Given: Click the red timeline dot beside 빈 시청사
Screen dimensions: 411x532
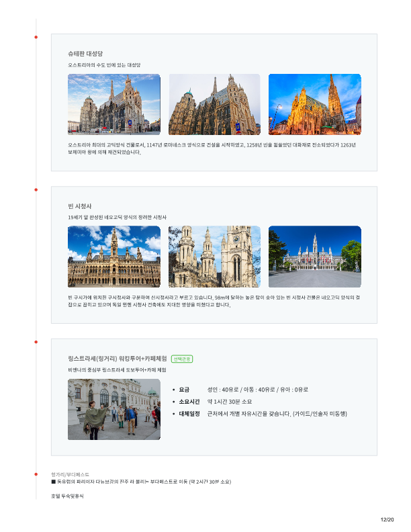Looking at the screenshot, I should 36,190.
